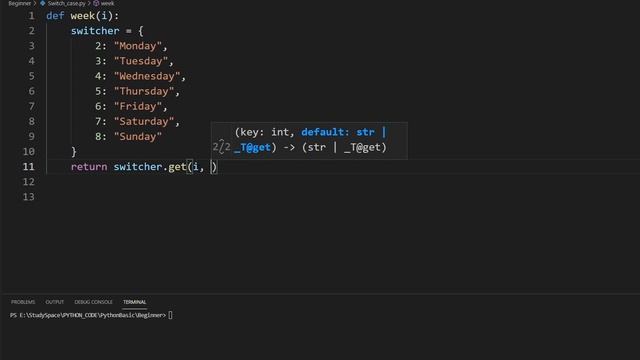Click line number 13 in gutter
Screen dimensions: 640x360
pyautogui.click(x=29, y=197)
